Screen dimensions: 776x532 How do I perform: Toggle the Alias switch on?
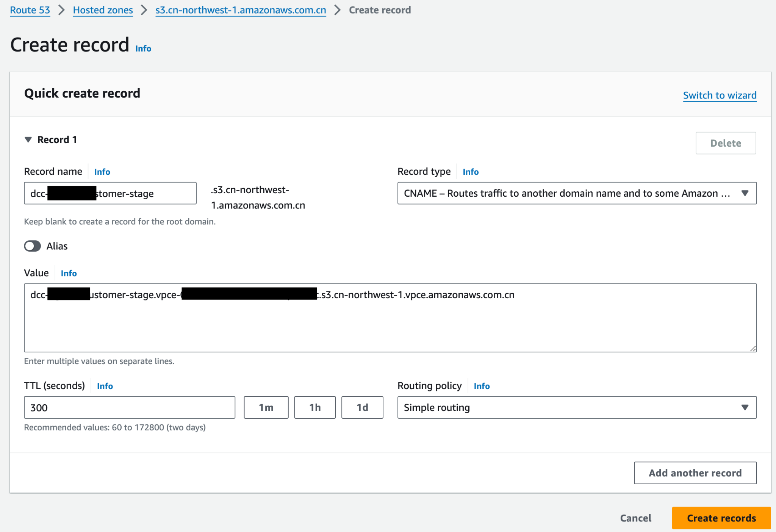(32, 246)
